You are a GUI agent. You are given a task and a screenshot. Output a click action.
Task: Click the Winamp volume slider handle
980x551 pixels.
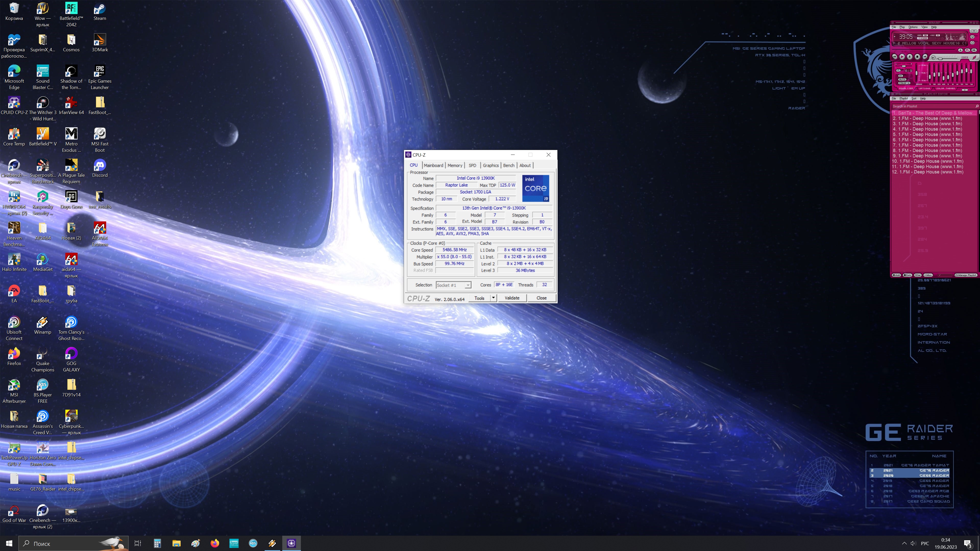coord(940,59)
